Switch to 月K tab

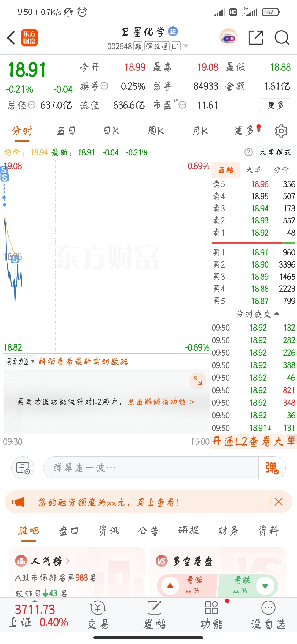click(x=200, y=131)
